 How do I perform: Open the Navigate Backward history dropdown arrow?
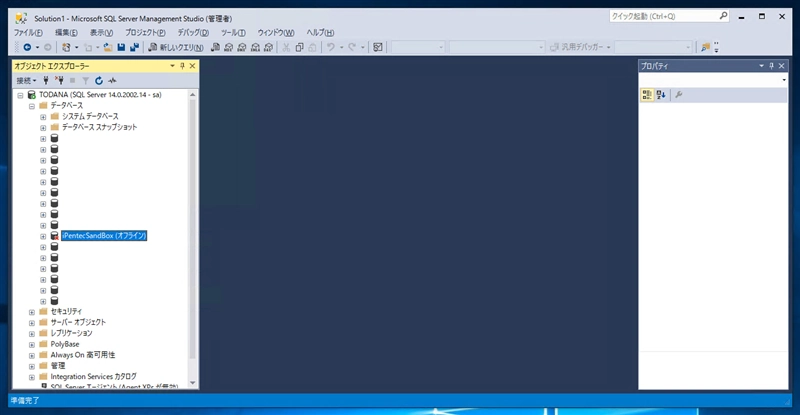click(x=37, y=47)
